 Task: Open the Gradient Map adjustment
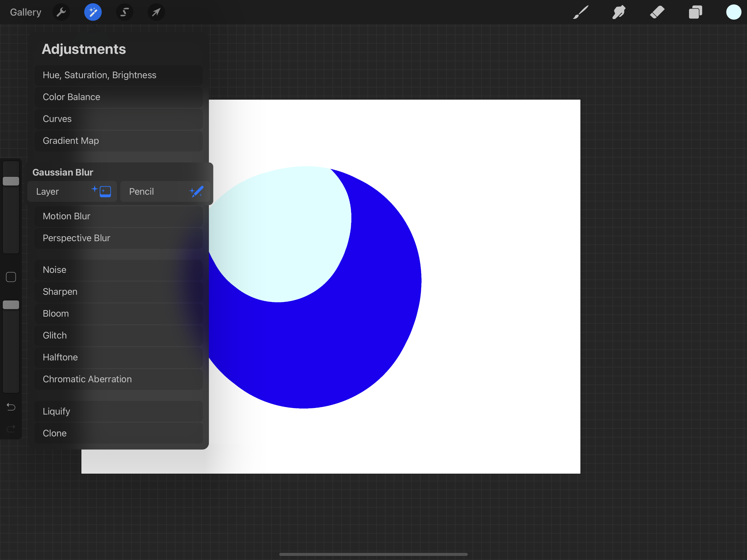tap(119, 141)
